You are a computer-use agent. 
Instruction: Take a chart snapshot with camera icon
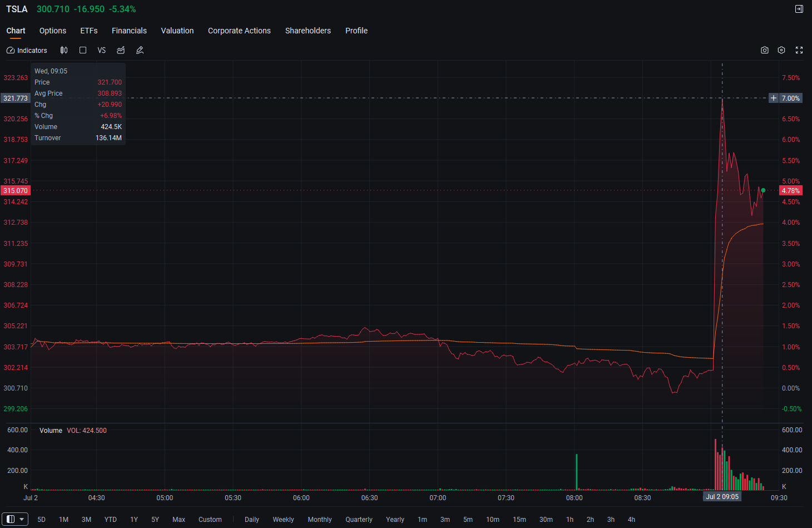[x=765, y=50]
